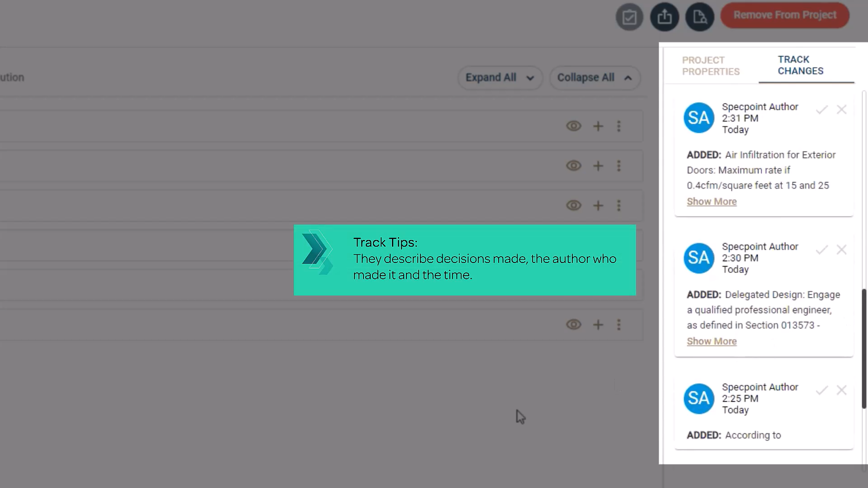Viewport: 868px width, 488px height.
Task: Open three-dot menu on bottom section row
Action: click(619, 325)
